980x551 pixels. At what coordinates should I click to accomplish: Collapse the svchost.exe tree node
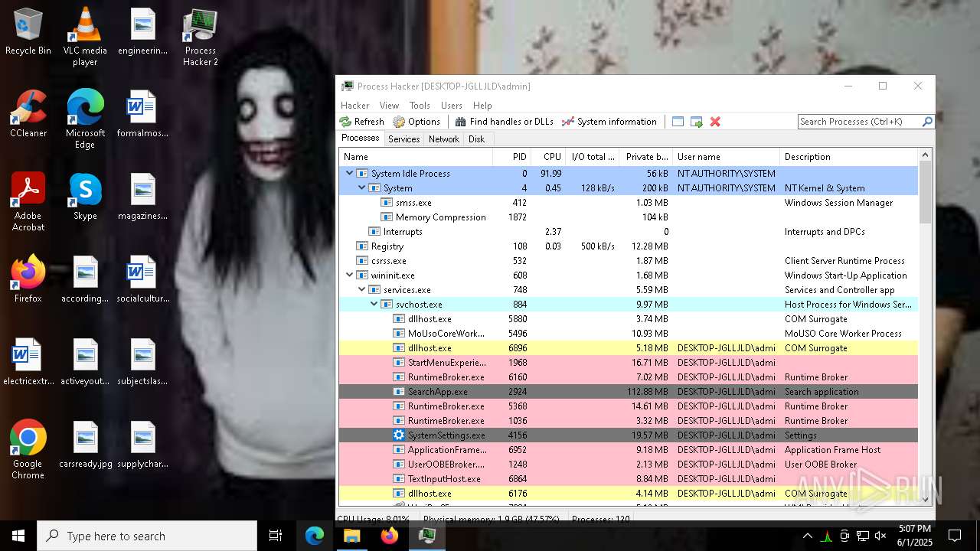click(374, 305)
